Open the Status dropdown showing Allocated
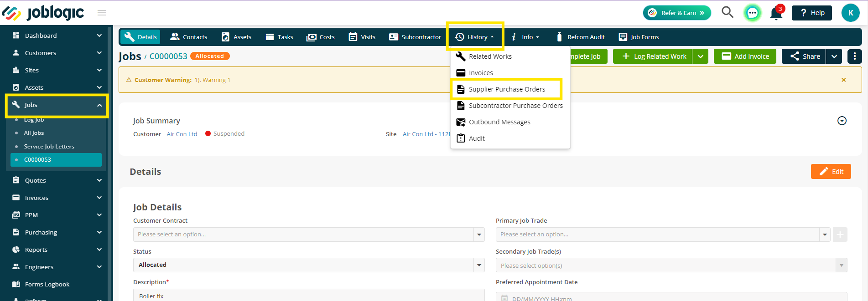Viewport: 868px width, 301px height. (309, 265)
